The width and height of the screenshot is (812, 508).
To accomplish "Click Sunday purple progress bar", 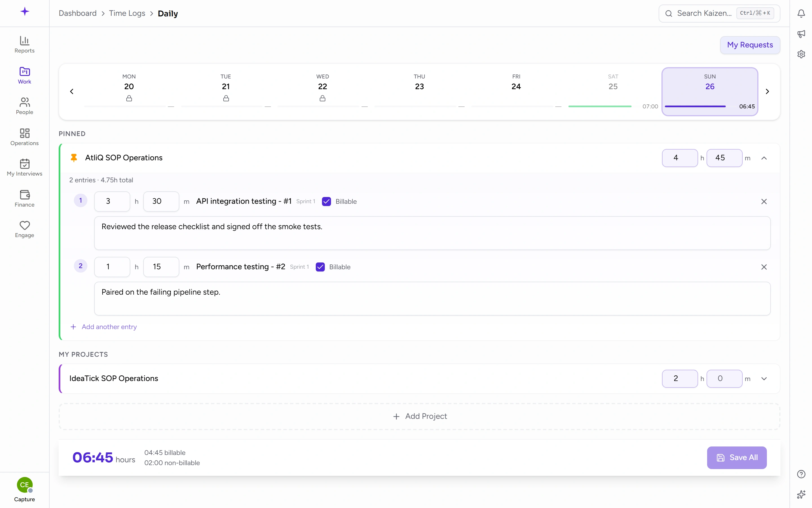I will click(x=695, y=106).
